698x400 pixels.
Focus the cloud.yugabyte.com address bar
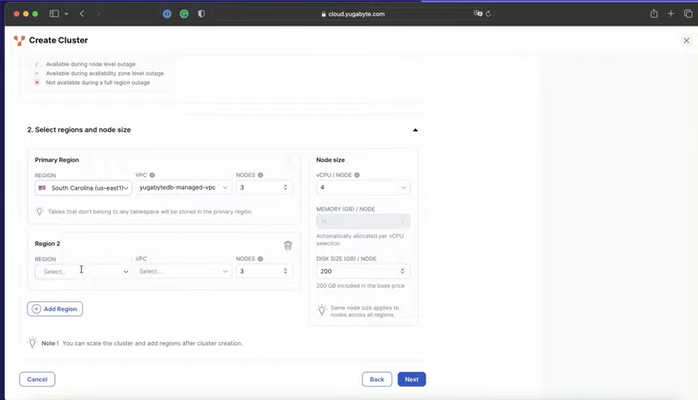(353, 14)
